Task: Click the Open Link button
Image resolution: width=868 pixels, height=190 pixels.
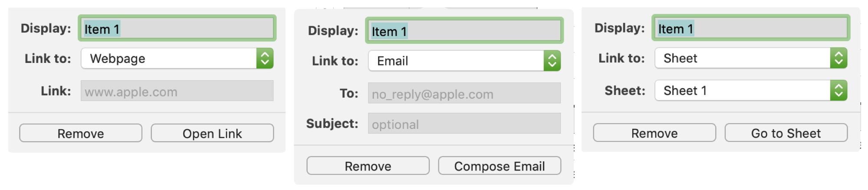Action: [x=212, y=133]
